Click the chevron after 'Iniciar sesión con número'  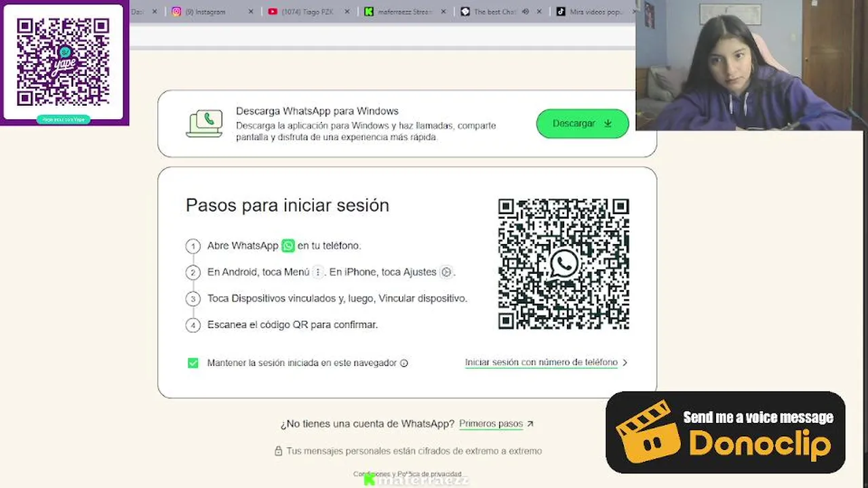point(625,363)
